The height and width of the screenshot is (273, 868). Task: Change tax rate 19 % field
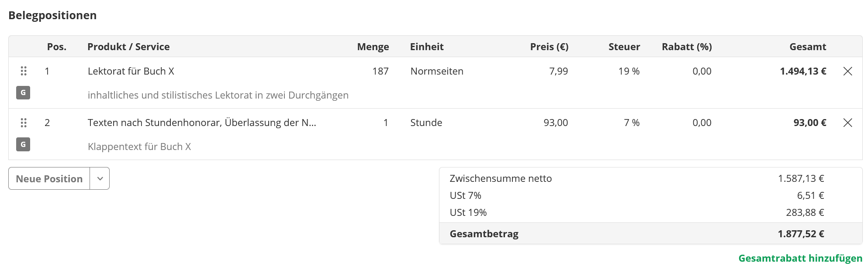tap(629, 71)
